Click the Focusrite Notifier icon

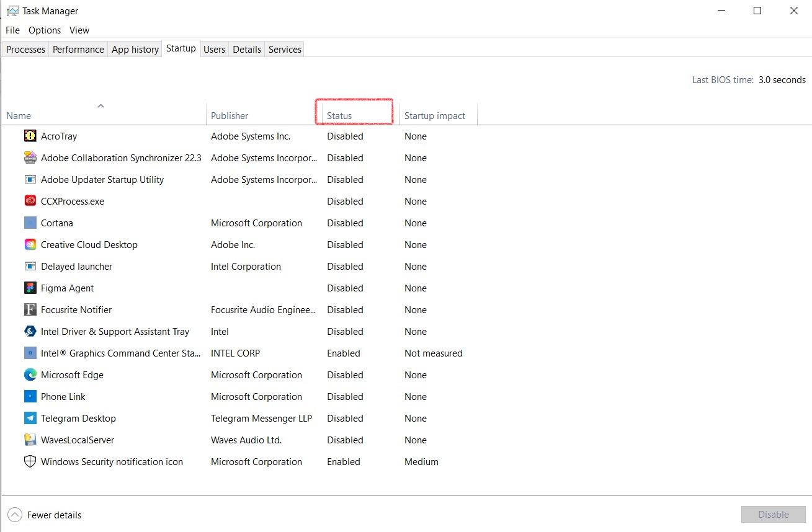(x=30, y=309)
